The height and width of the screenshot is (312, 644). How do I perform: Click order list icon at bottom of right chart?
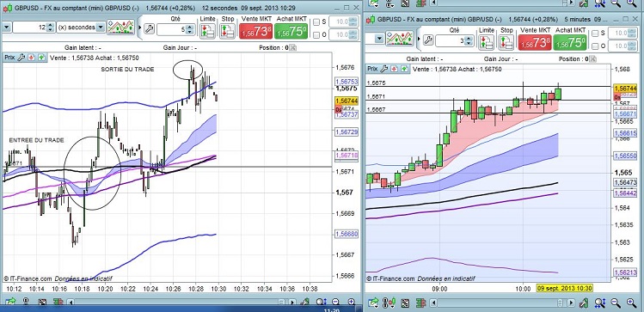click(x=421, y=303)
